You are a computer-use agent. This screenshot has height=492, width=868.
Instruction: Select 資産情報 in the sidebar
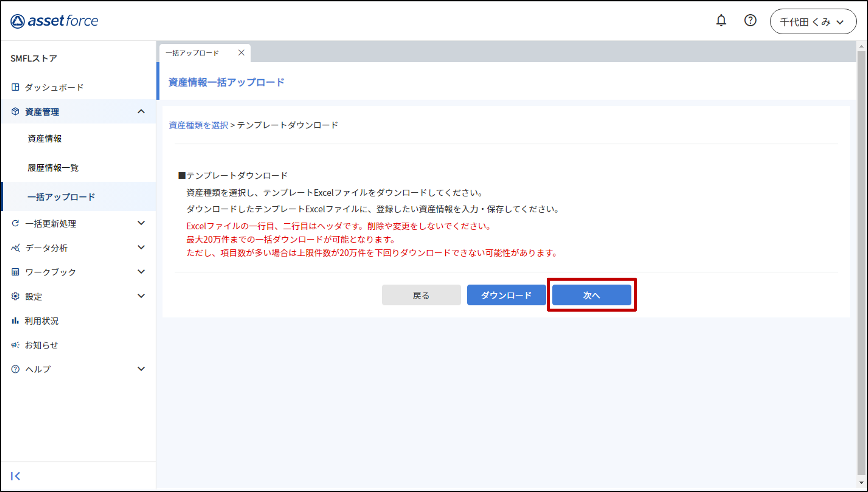coord(45,138)
